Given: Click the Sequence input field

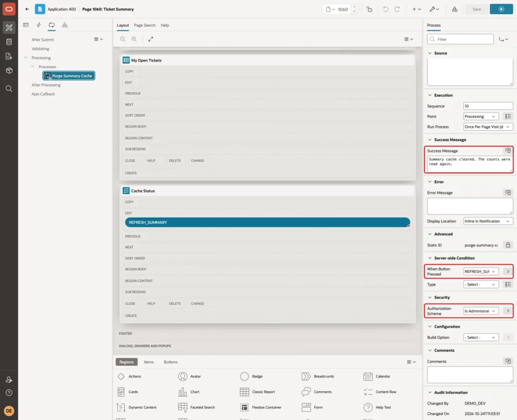Looking at the screenshot, I should pos(488,106).
